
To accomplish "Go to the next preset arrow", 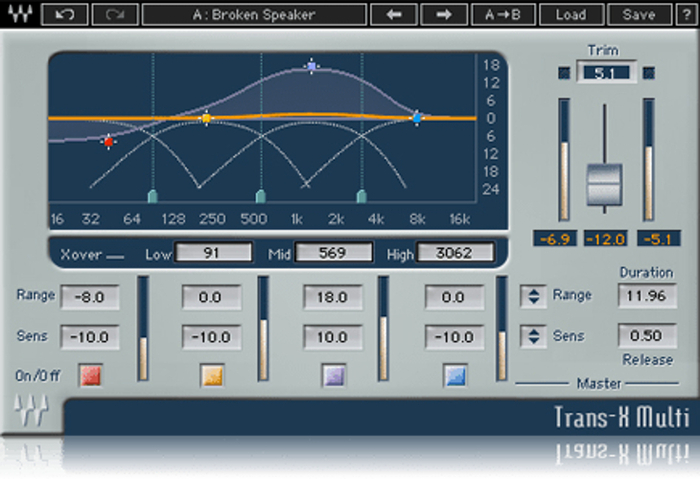I will pos(444,14).
